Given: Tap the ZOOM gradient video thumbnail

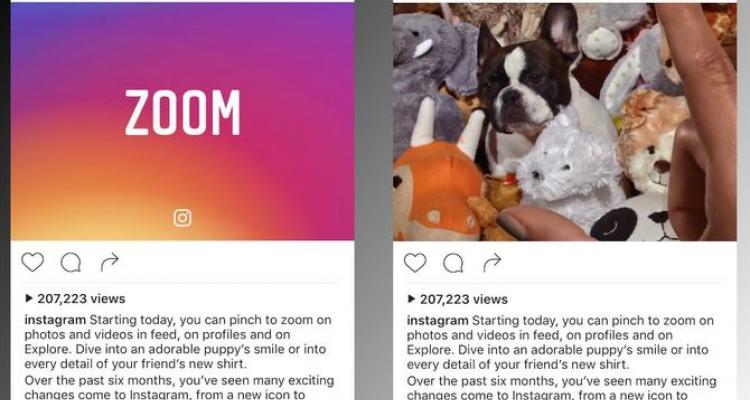Looking at the screenshot, I should 182,122.
